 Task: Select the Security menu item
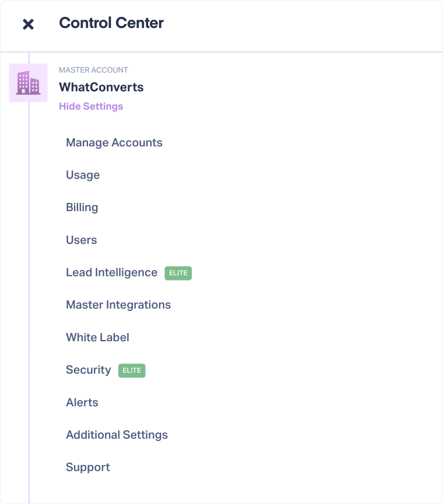coord(89,370)
